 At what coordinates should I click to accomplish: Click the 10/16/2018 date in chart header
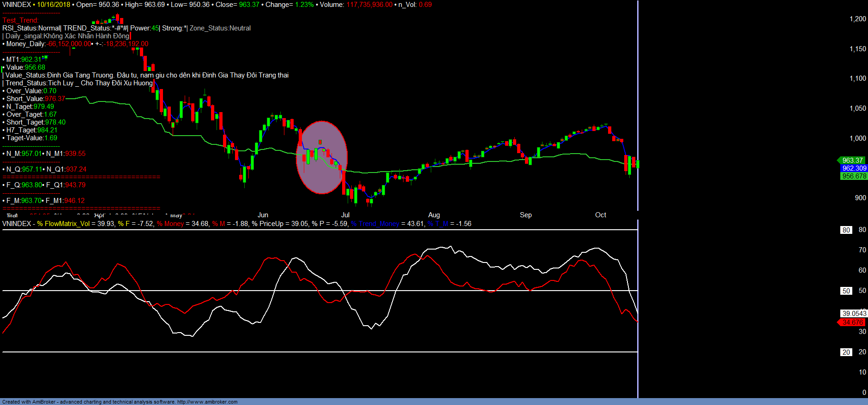[54, 5]
